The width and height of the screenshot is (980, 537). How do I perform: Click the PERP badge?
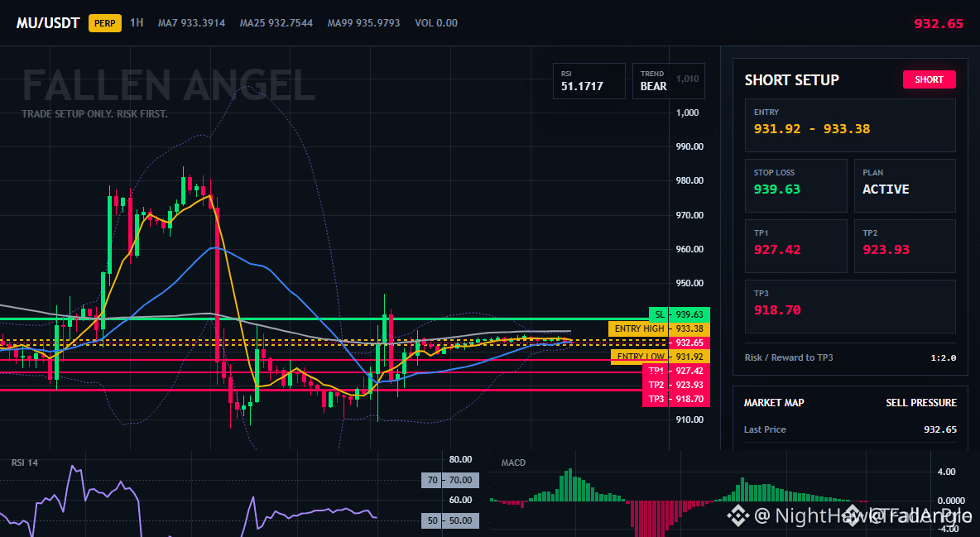(105, 23)
